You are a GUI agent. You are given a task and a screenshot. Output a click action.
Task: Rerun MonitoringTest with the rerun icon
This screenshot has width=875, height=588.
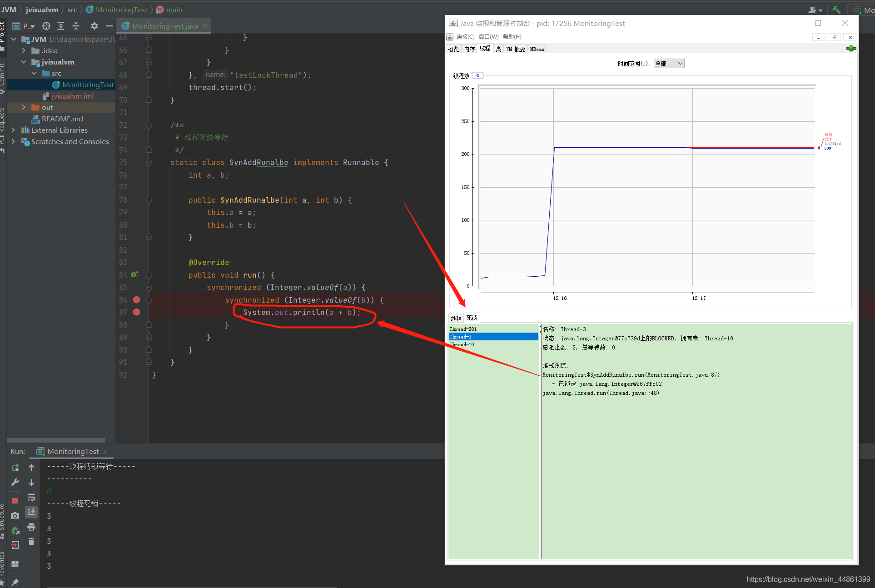pos(15,468)
